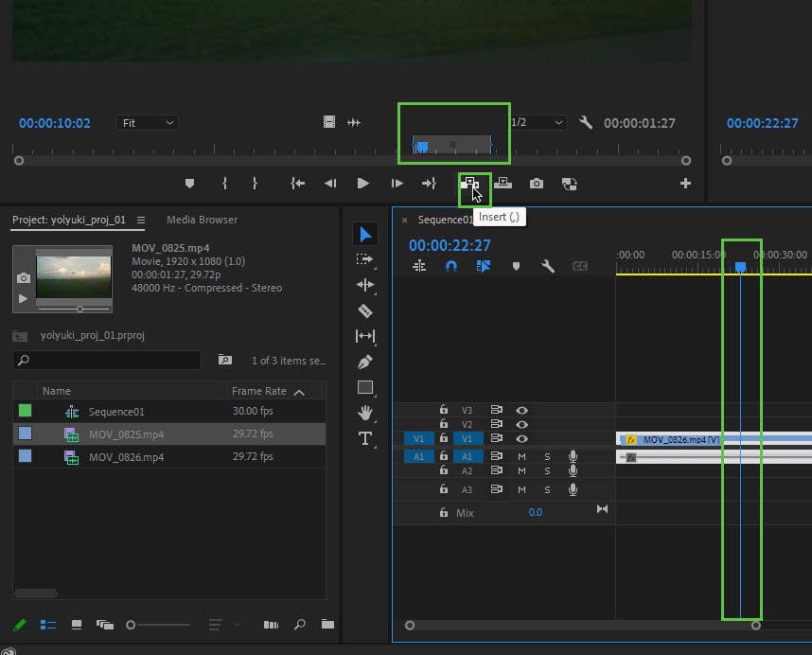812x655 pixels.
Task: Click the Overwrite button next to Insert
Action: pyautogui.click(x=503, y=184)
